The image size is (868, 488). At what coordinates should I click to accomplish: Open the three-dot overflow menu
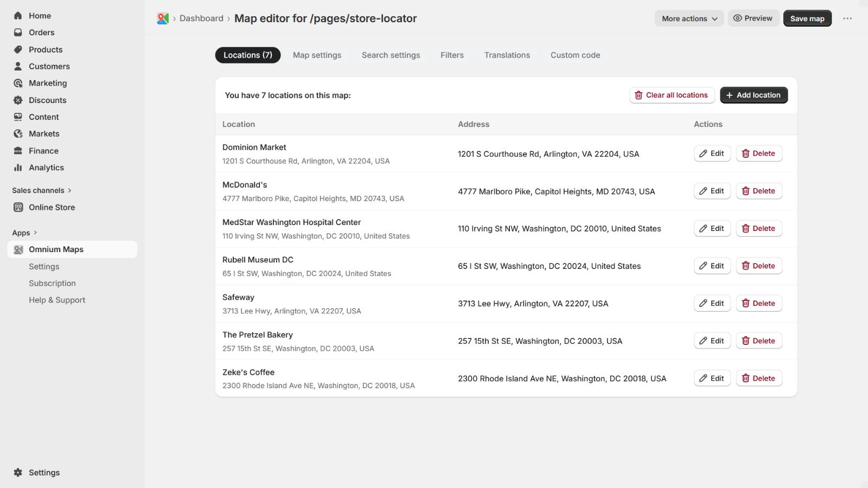[x=847, y=18]
